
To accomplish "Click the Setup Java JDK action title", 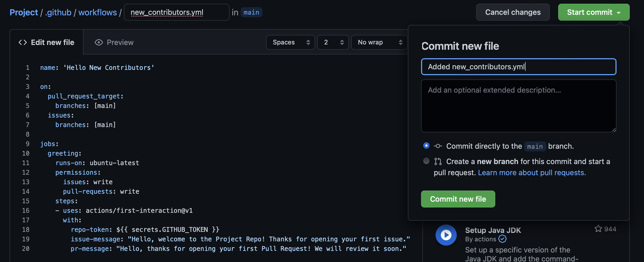I will (x=493, y=230).
